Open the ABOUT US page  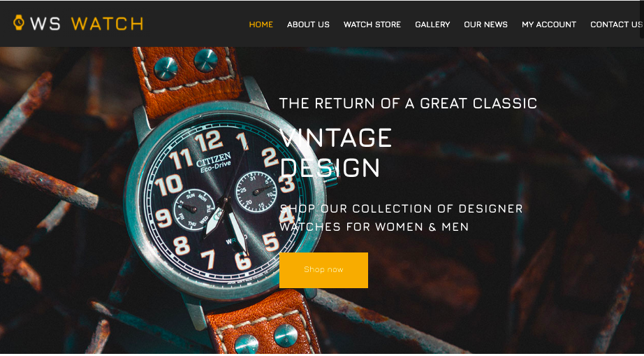308,24
